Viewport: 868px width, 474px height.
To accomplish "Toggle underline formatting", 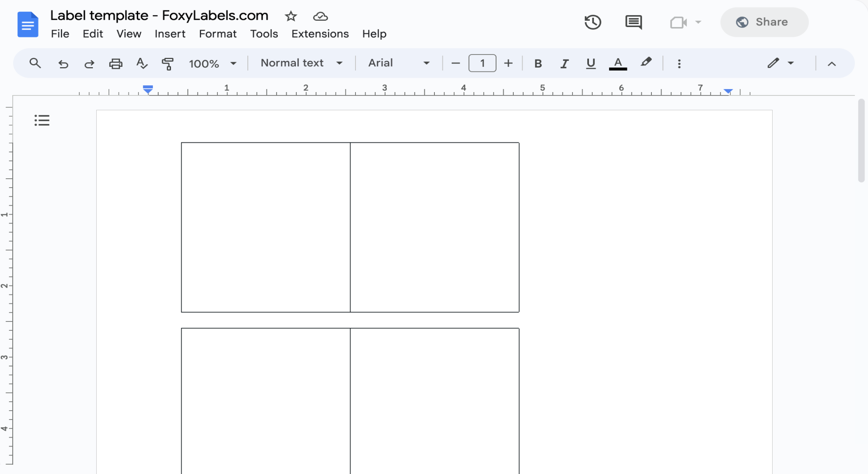I will coord(590,63).
